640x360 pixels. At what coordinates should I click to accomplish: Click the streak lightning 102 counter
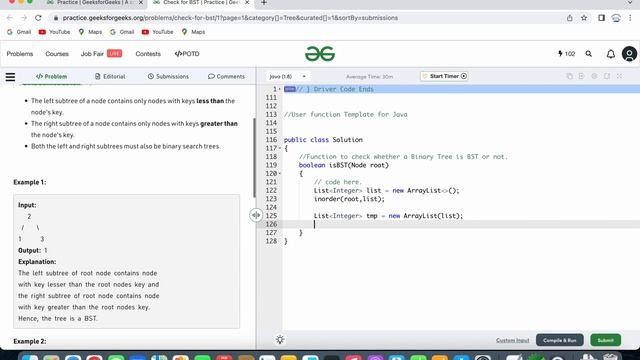click(566, 53)
